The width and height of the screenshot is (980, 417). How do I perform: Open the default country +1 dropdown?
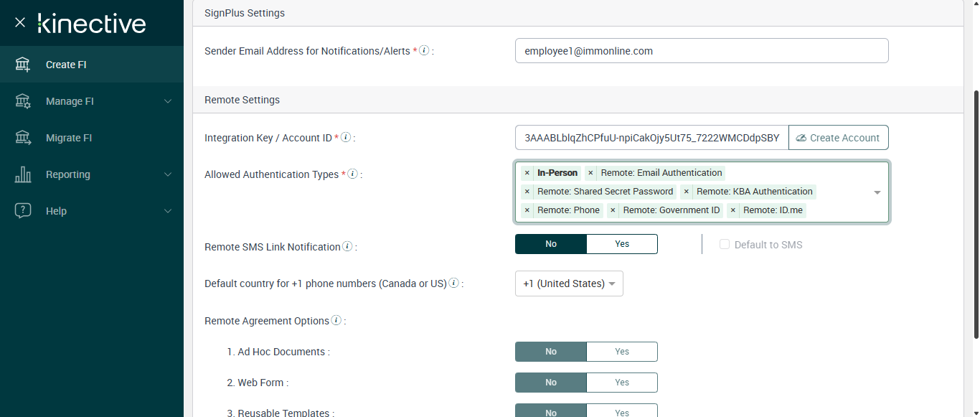coord(569,284)
